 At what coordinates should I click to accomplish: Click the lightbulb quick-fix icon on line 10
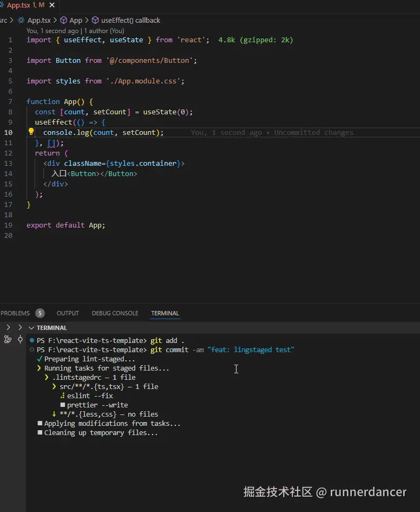31,132
